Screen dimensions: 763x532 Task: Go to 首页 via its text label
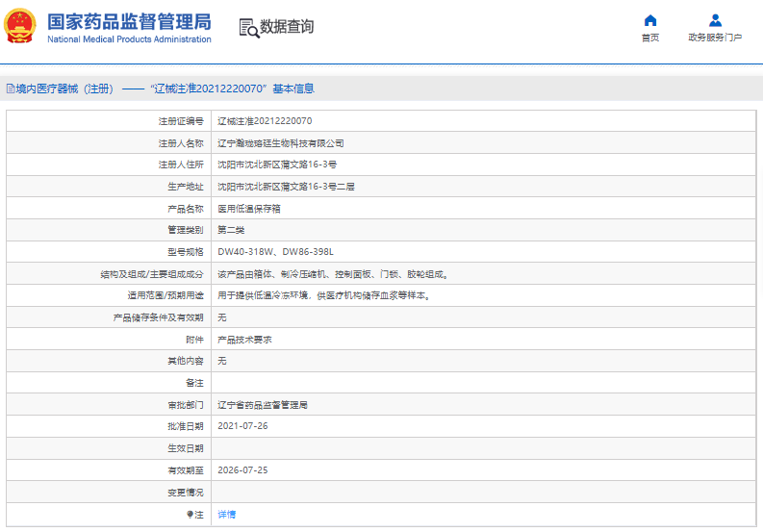point(650,38)
